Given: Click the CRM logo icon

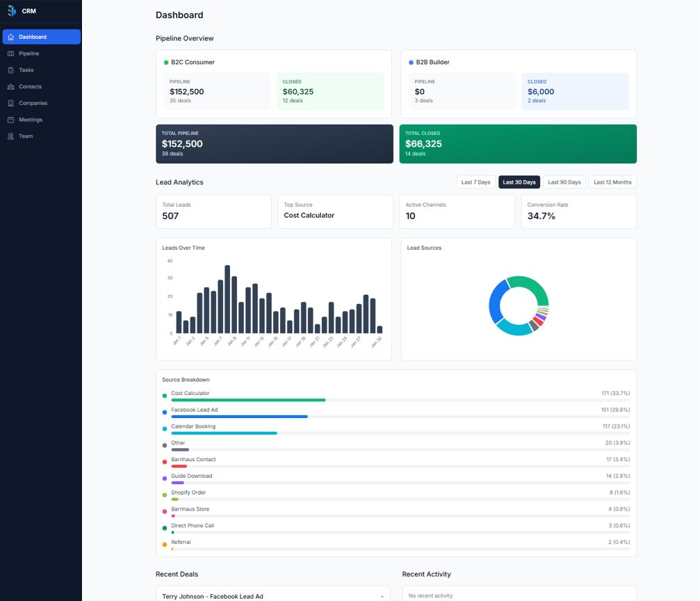Looking at the screenshot, I should pyautogui.click(x=12, y=11).
